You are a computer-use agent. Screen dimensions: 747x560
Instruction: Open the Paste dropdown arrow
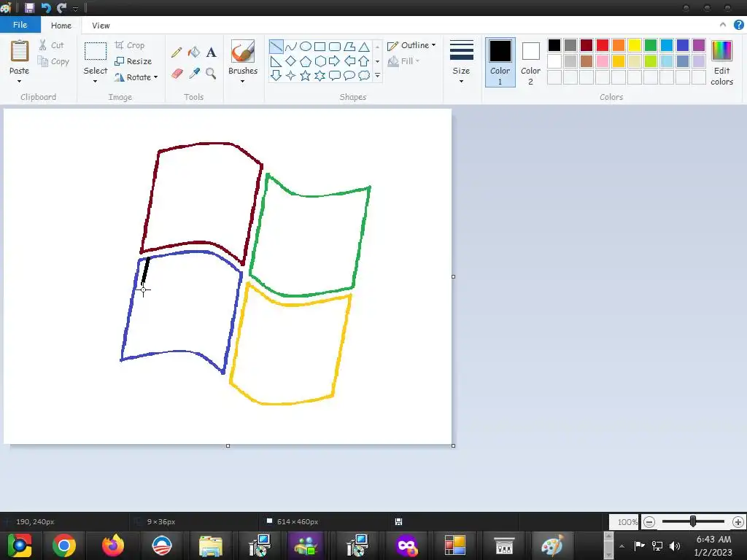tap(19, 82)
